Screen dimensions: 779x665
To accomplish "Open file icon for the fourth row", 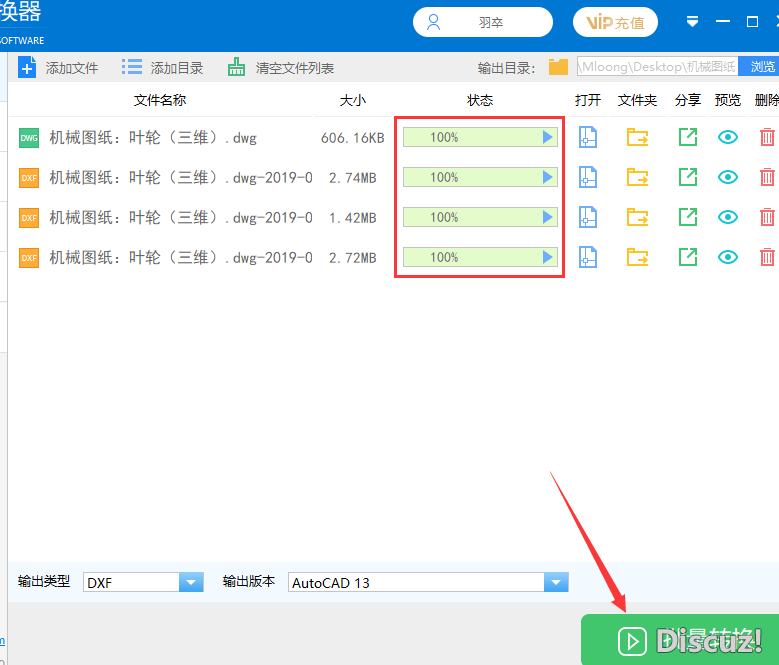I will [588, 257].
